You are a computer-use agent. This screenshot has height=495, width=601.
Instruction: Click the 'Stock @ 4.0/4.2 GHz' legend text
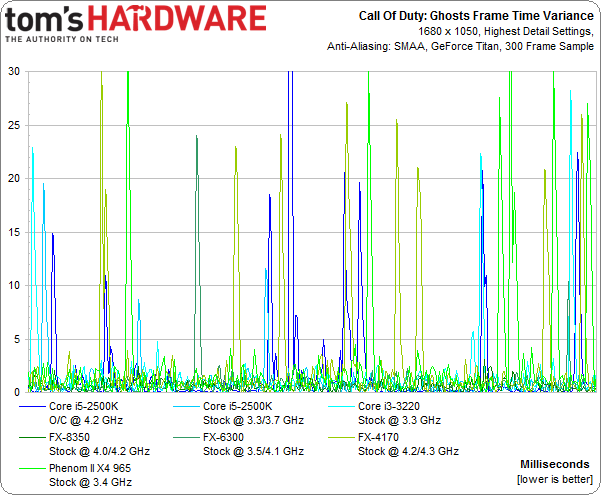click(x=99, y=451)
